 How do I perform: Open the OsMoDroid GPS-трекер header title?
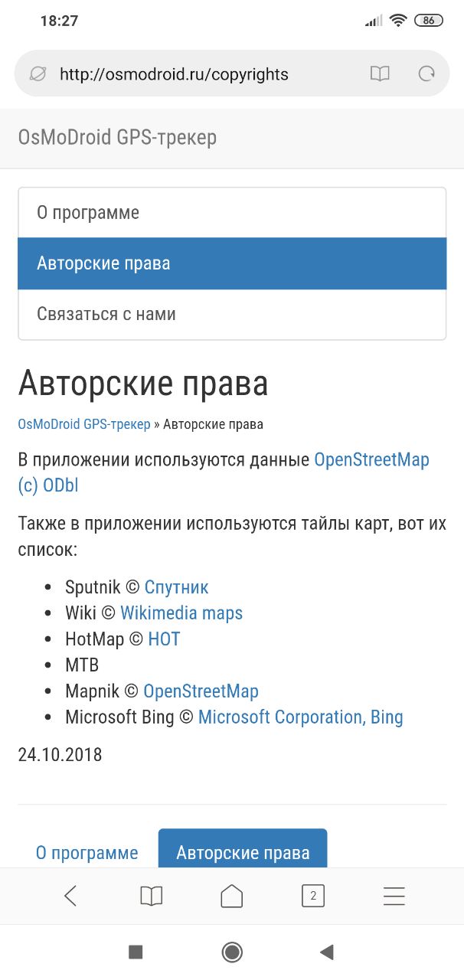tap(117, 138)
